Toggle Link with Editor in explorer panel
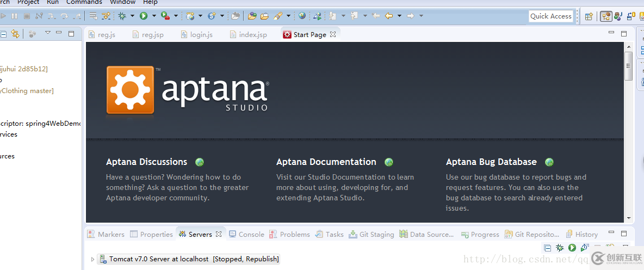Screen dimensions: 644x270 click(x=15, y=34)
